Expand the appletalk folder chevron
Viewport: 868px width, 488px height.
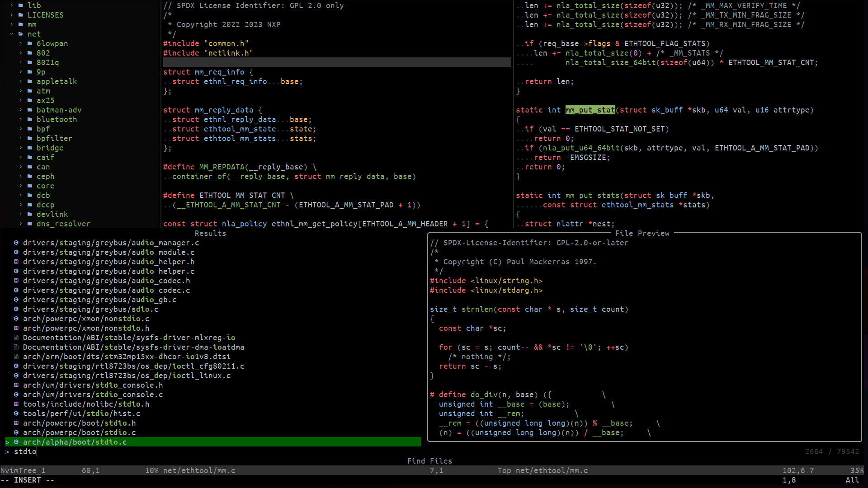21,81
